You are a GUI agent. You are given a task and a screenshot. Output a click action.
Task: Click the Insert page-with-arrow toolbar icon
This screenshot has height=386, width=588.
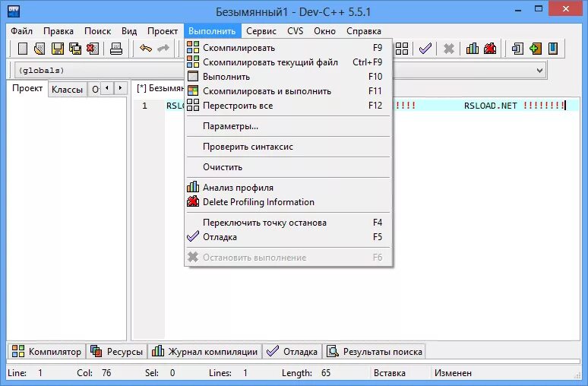pos(517,49)
